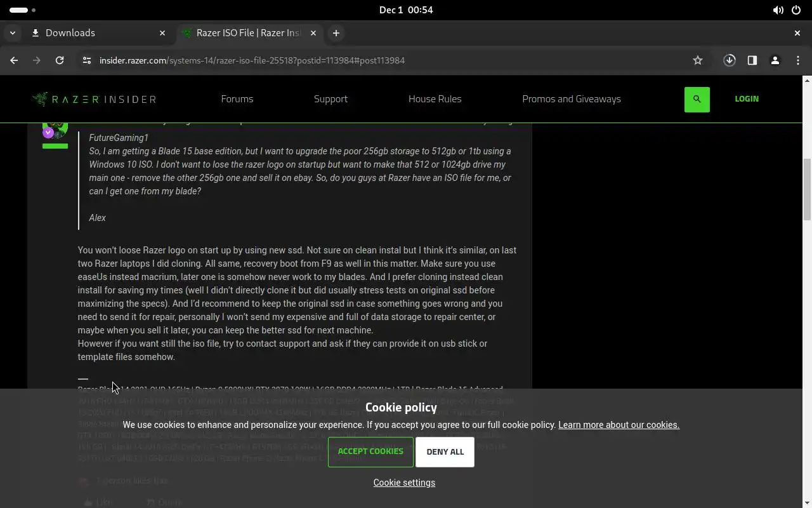Open the browser downloads icon

[730, 60]
